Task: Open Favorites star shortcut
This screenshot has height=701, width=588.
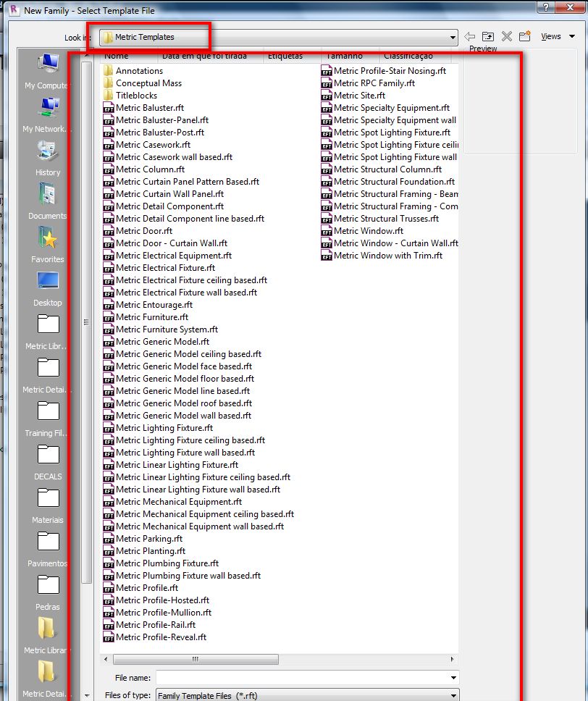Action: click(x=47, y=245)
